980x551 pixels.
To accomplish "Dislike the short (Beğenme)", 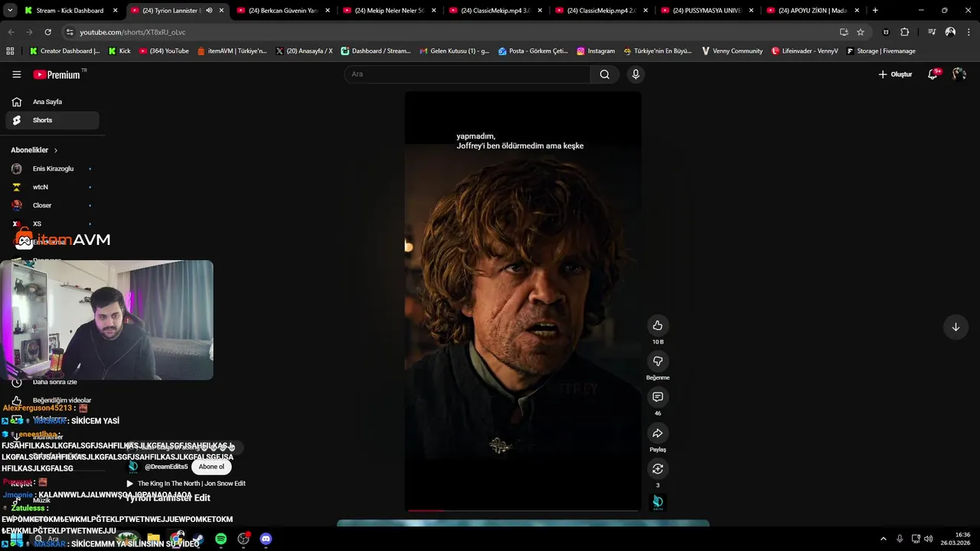I will tap(657, 361).
